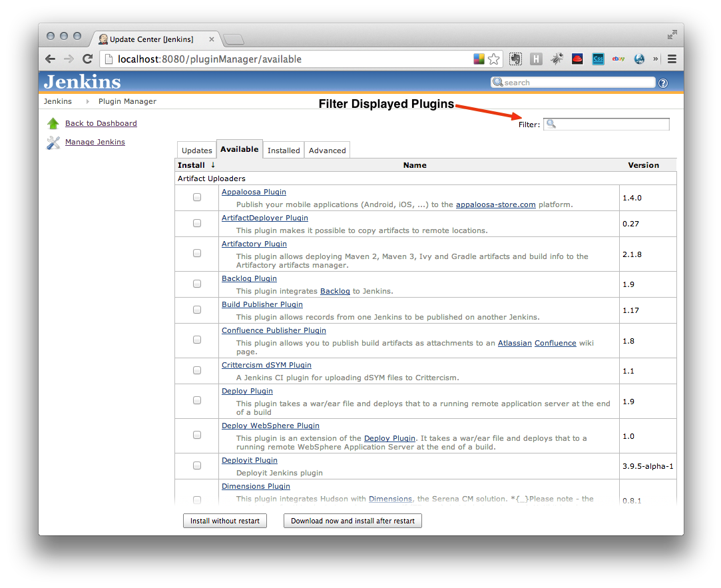Open the appaloosa-store.com link
The width and height of the screenshot is (721, 588).
click(496, 204)
